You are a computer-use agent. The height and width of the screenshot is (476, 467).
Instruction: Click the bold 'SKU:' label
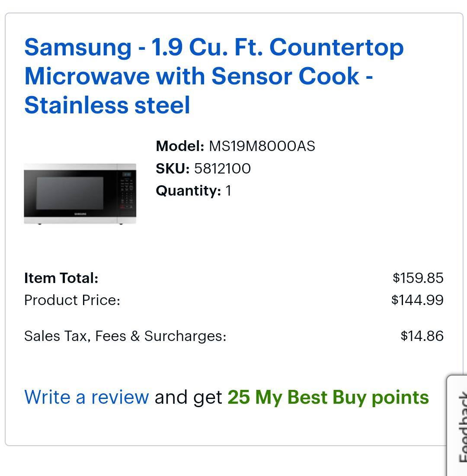coord(173,169)
